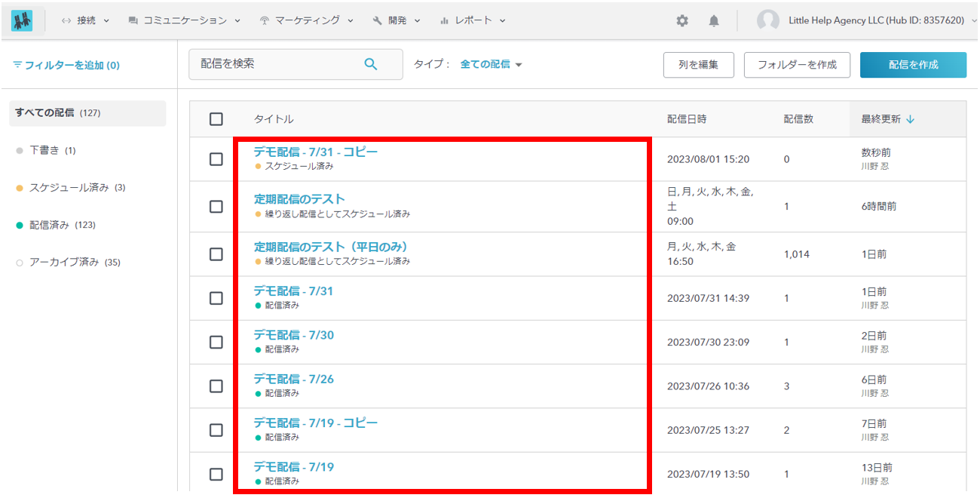Open the レポート menu
Screen dimensions: 980x501
point(473,21)
